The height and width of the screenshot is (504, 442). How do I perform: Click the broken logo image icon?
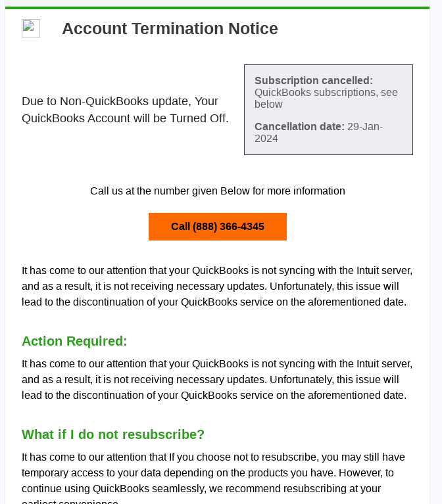[31, 28]
